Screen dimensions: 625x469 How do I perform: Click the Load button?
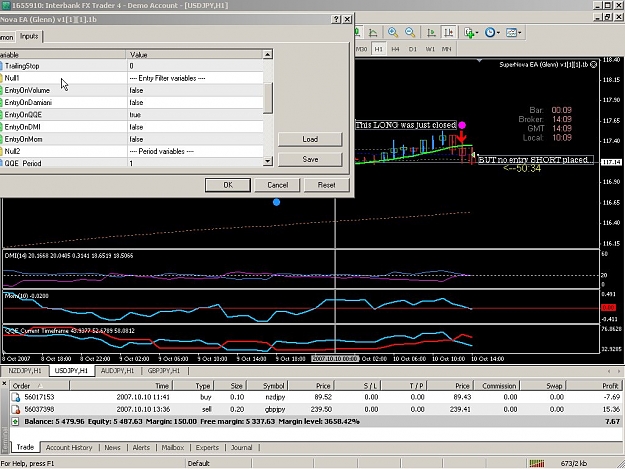click(x=310, y=139)
